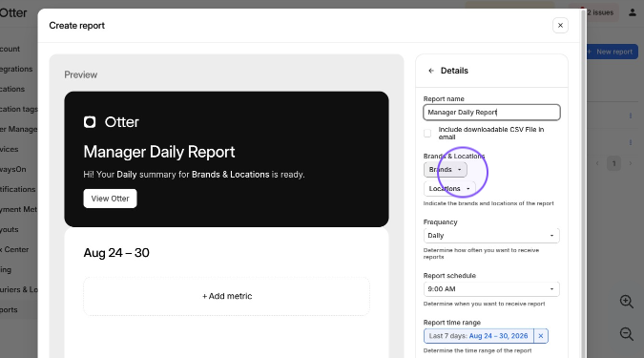This screenshot has width=644, height=358.
Task: Open the Locations dropdown
Action: pos(449,189)
